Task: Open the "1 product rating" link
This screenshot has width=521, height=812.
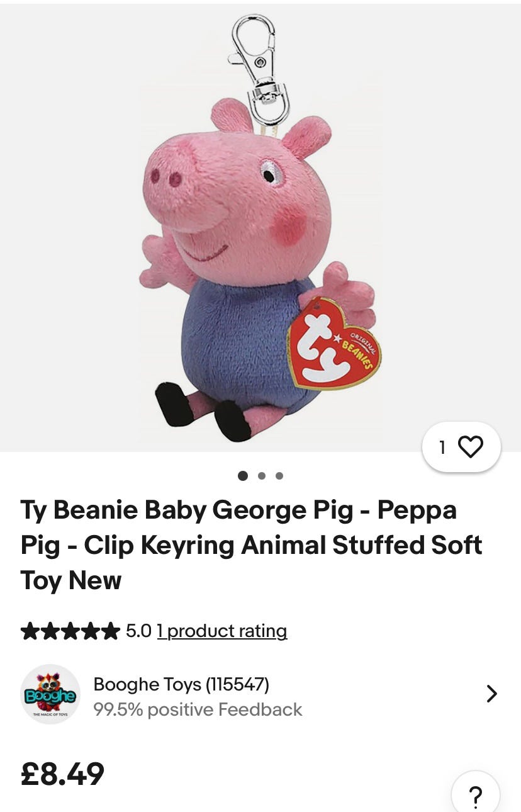Action: click(222, 631)
